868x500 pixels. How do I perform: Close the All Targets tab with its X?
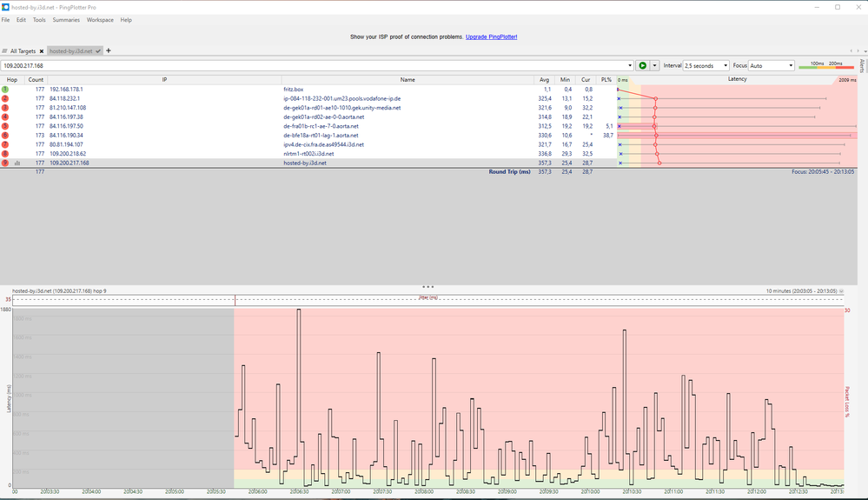pos(42,51)
